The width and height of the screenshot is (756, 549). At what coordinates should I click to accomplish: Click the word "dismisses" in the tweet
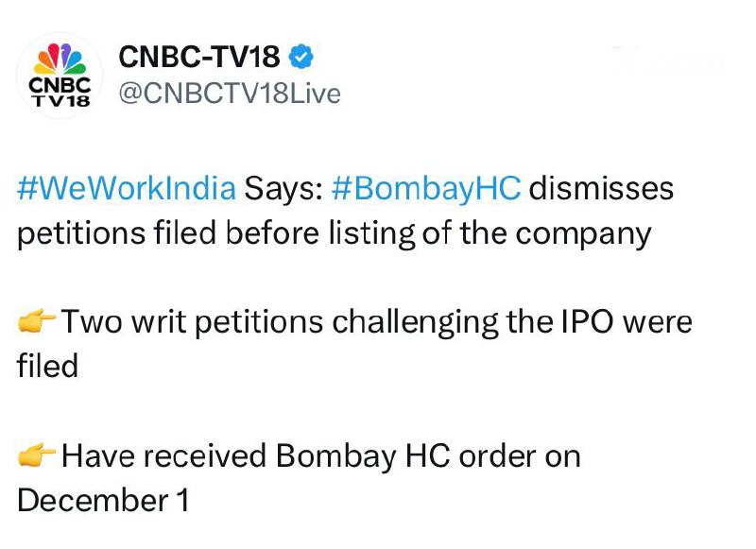(x=601, y=189)
